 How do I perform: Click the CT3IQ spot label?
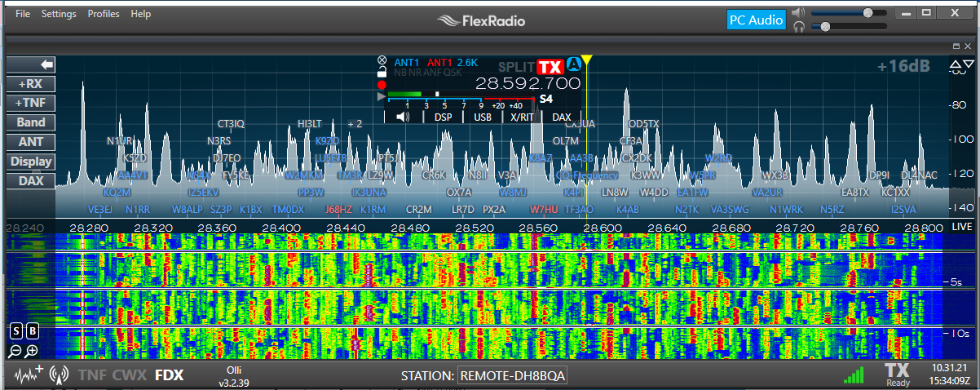(231, 124)
